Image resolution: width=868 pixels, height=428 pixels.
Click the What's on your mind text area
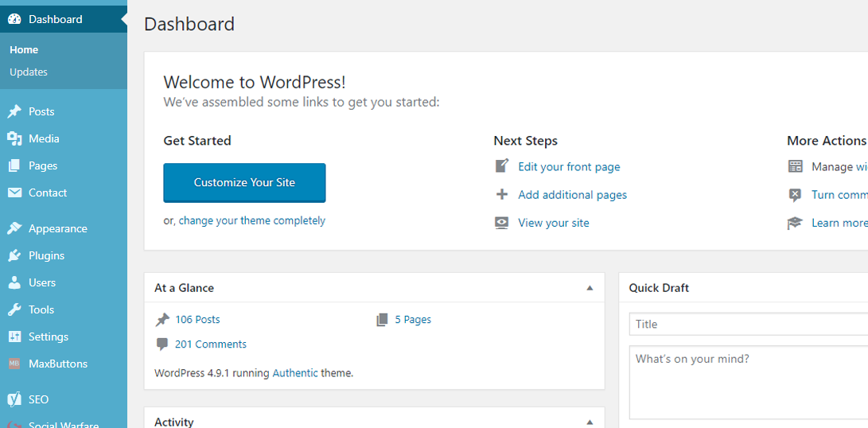click(749, 383)
